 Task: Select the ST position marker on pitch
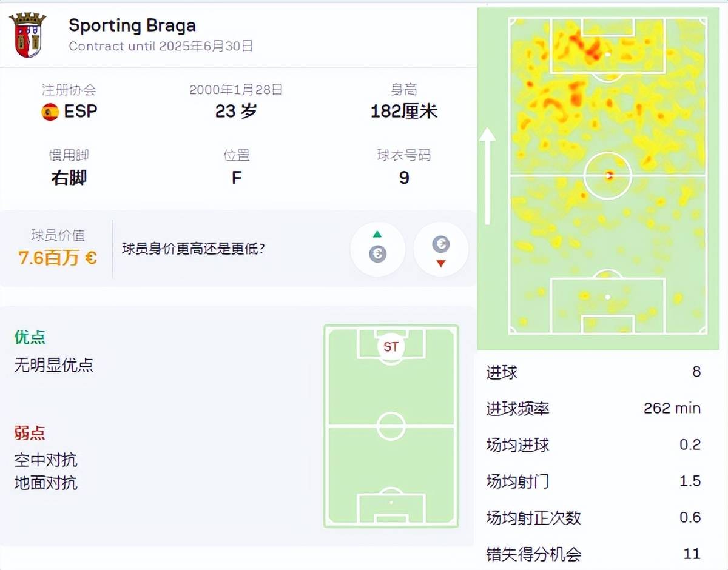click(x=391, y=347)
